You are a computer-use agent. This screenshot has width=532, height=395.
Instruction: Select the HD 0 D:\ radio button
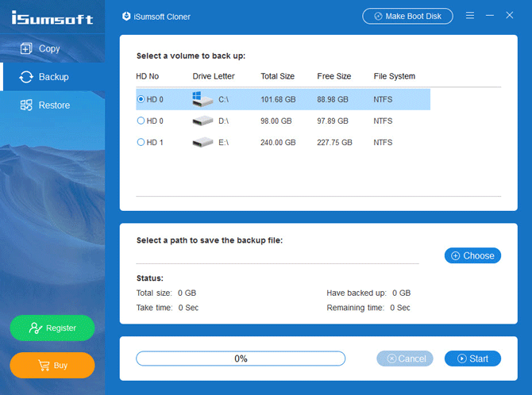click(141, 121)
